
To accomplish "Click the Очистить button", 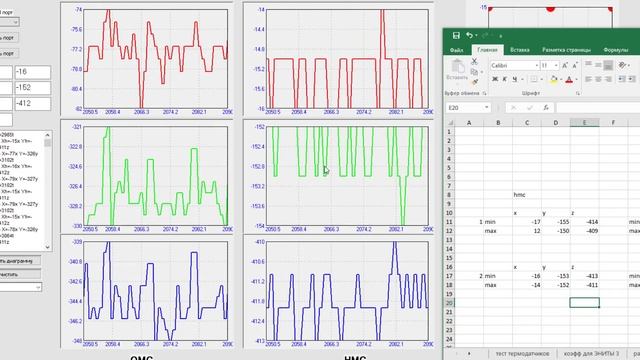I will (x=20, y=274).
